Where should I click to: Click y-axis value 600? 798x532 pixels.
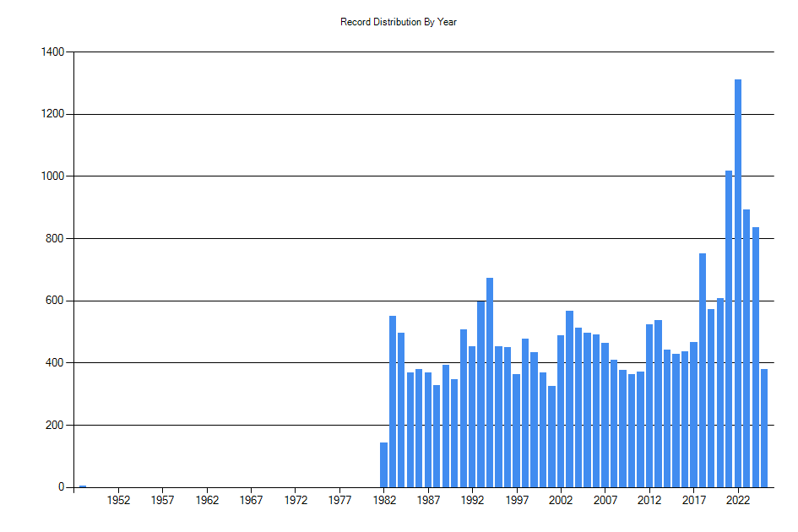point(55,301)
